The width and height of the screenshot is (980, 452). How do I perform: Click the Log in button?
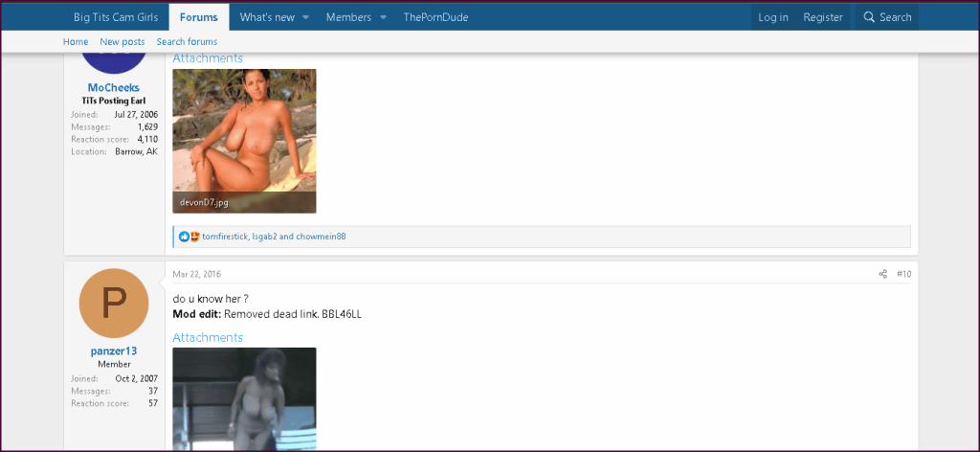coord(773,17)
